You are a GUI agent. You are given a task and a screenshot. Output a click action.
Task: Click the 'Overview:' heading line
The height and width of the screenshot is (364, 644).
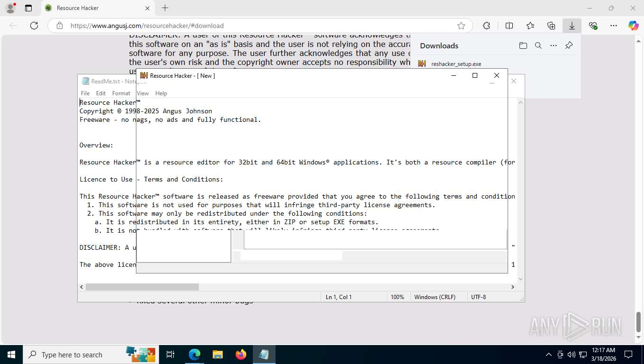(97, 145)
